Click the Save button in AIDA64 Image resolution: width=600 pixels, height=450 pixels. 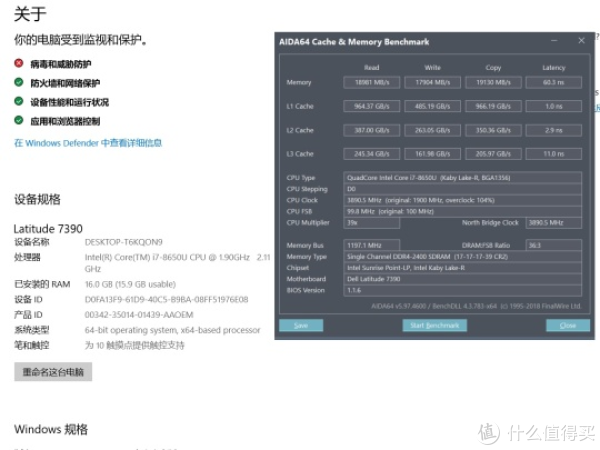(301, 325)
